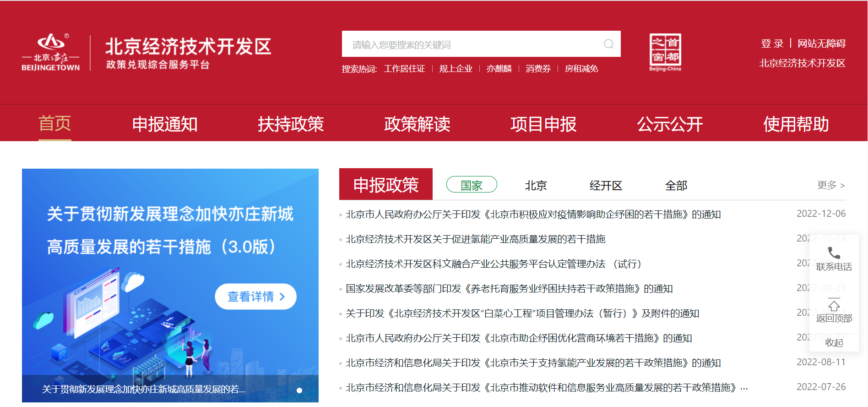
Task: Switch to the 全部 policy filter
Action: click(x=676, y=186)
